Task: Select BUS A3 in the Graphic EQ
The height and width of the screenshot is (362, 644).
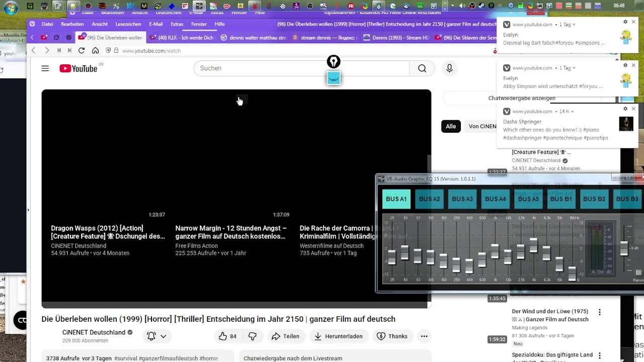Action: (462, 199)
